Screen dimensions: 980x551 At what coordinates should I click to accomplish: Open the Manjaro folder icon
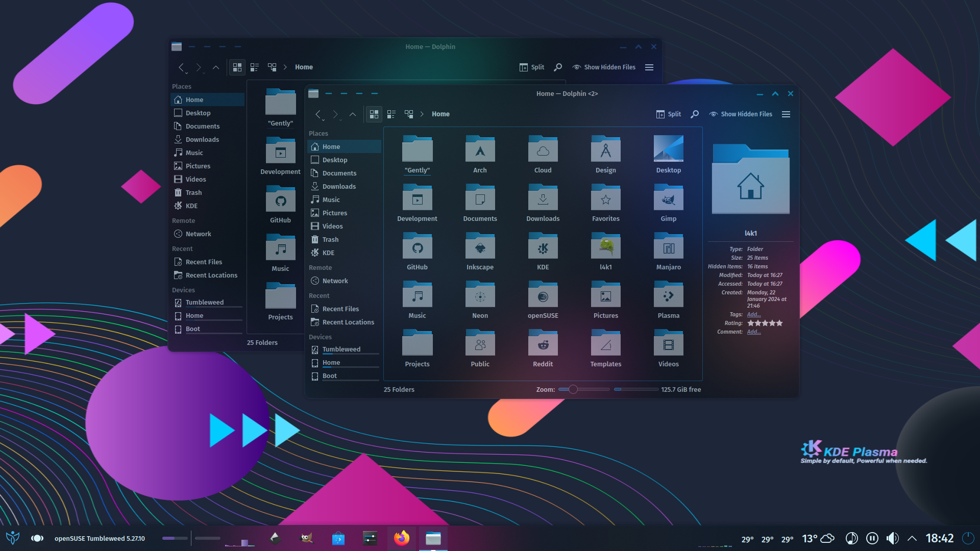[668, 246]
